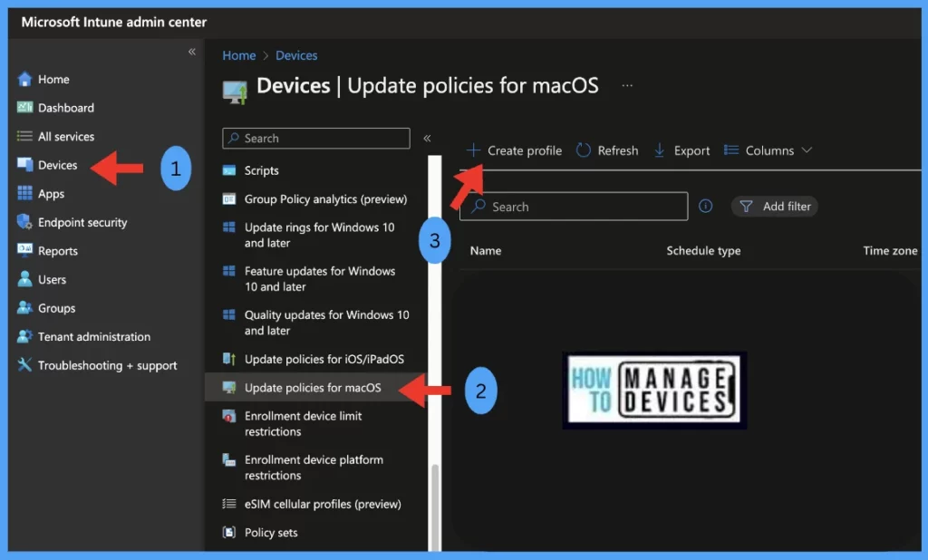Follow the Home breadcrumb link

(x=239, y=55)
